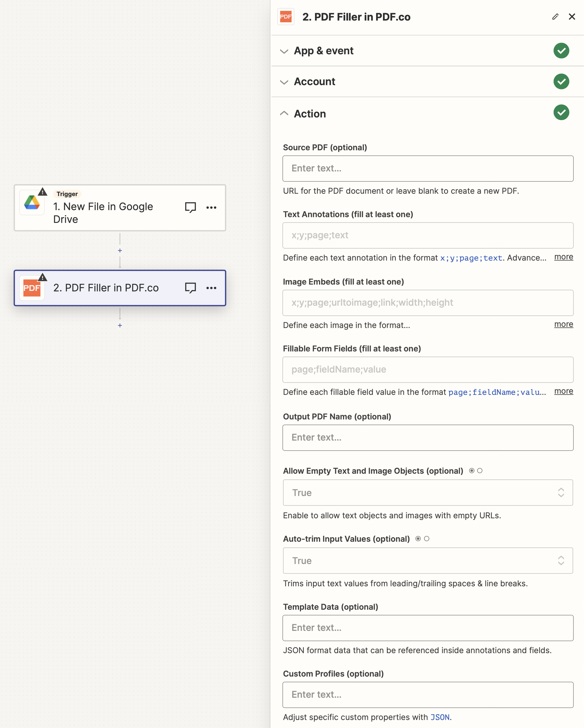Click the Google Drive trigger icon
The image size is (584, 728).
coord(32,202)
